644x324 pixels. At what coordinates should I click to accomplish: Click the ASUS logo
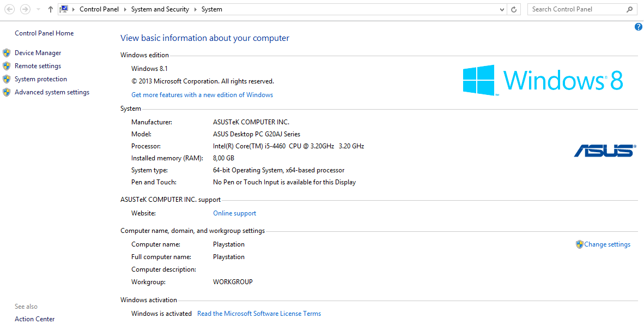[605, 151]
